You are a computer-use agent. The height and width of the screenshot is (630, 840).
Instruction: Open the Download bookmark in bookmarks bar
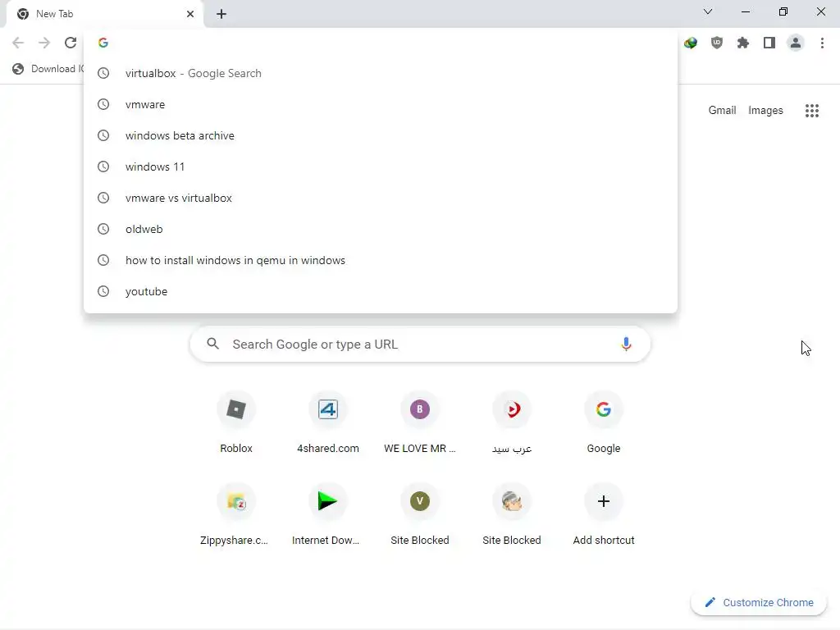[48, 69]
